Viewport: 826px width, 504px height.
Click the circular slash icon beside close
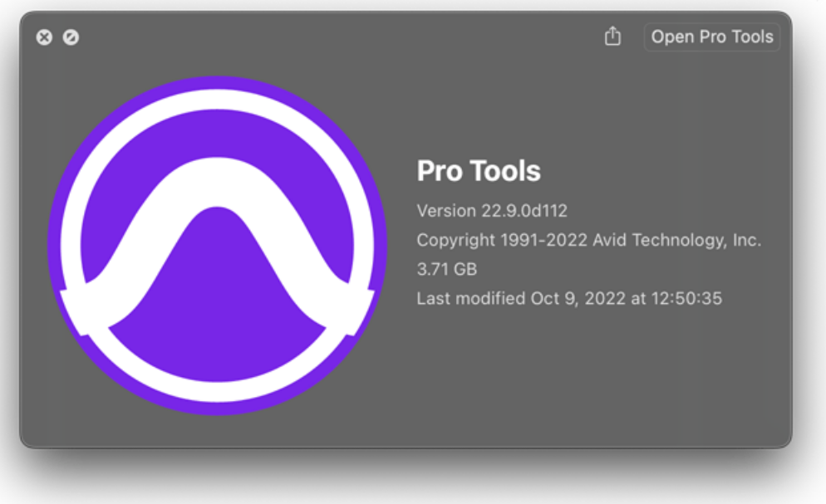click(71, 37)
